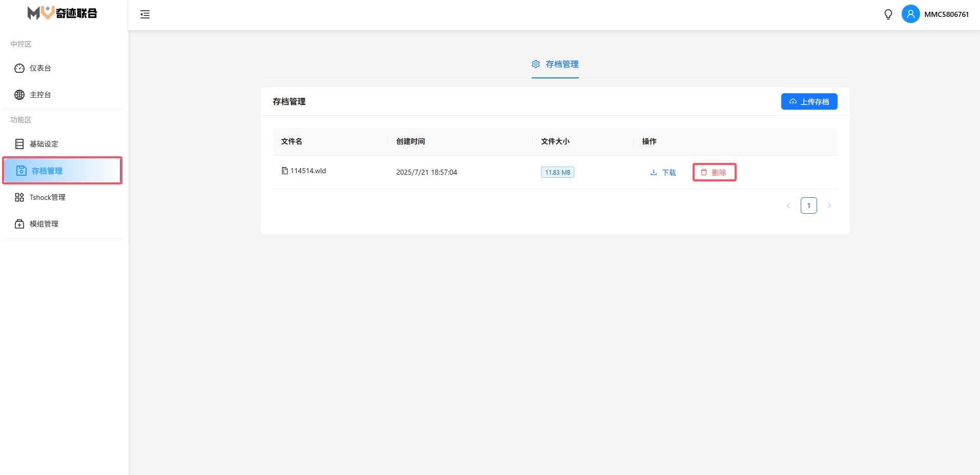980x475 pixels.
Task: Click the lightbulb theme icon
Action: (888, 14)
